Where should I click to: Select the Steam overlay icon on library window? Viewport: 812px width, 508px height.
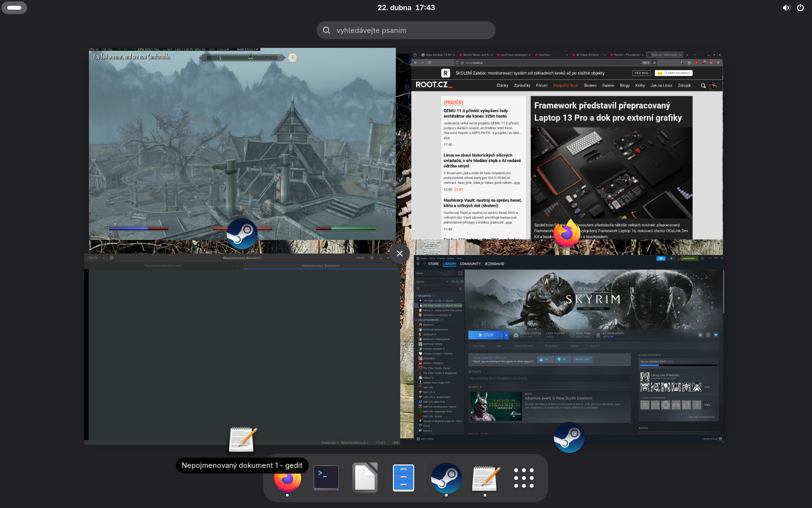569,437
